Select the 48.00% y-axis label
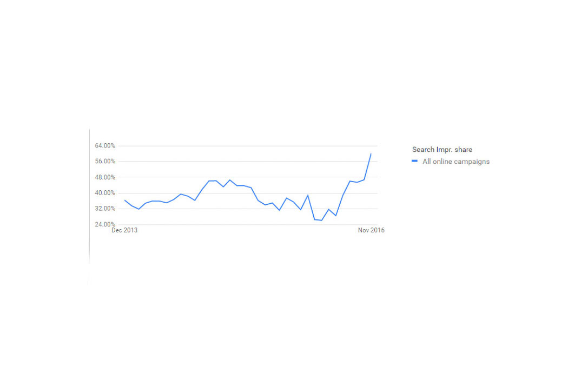The image size is (588, 374). tap(105, 177)
